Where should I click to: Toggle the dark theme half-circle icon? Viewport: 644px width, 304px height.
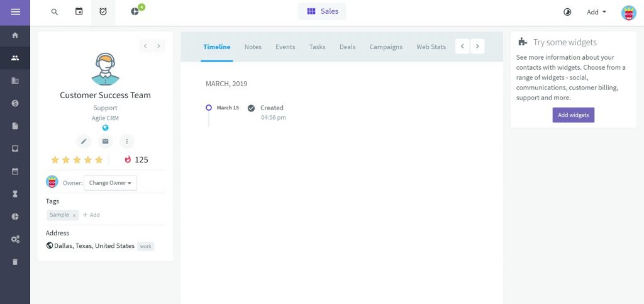(x=567, y=12)
